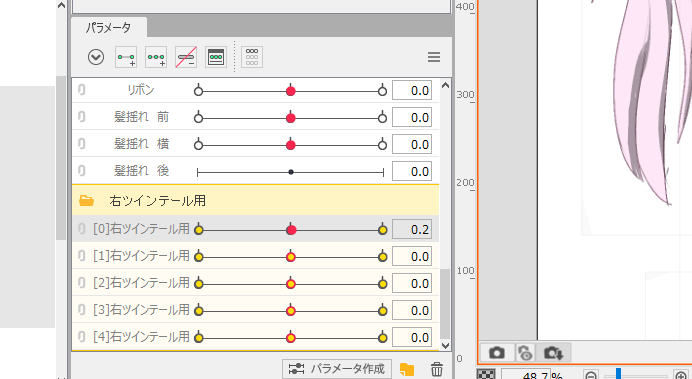Select the 右ツインテール用 group label
The width and height of the screenshot is (692, 379).
click(x=158, y=201)
